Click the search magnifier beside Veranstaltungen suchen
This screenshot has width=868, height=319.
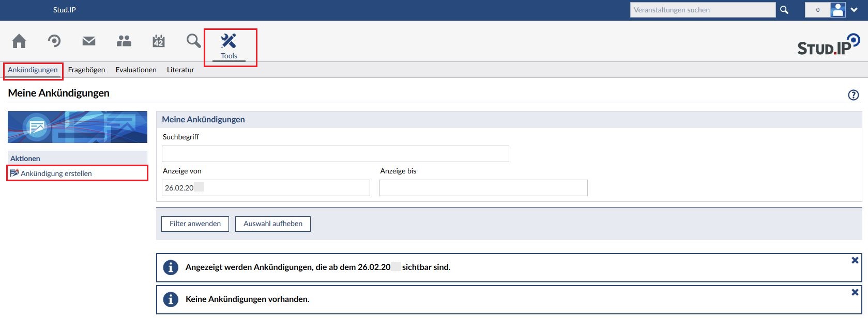[784, 10]
